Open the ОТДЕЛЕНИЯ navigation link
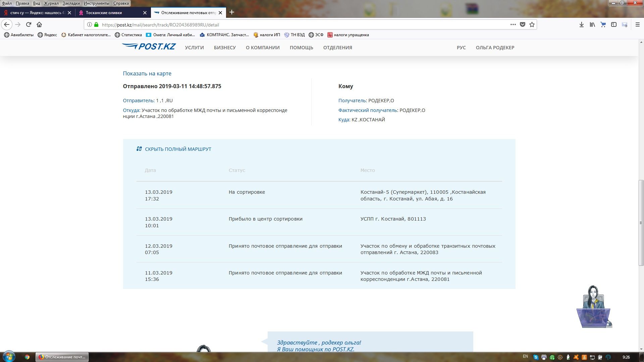 337,48
